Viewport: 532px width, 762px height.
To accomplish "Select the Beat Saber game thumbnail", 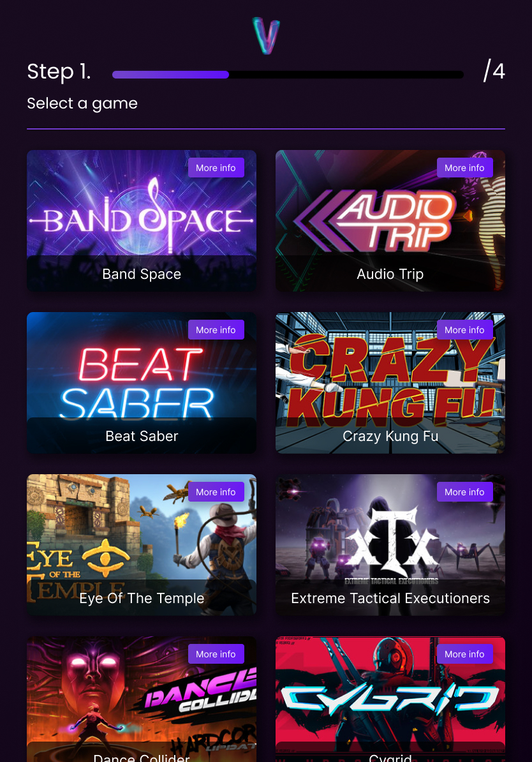I will [x=142, y=383].
